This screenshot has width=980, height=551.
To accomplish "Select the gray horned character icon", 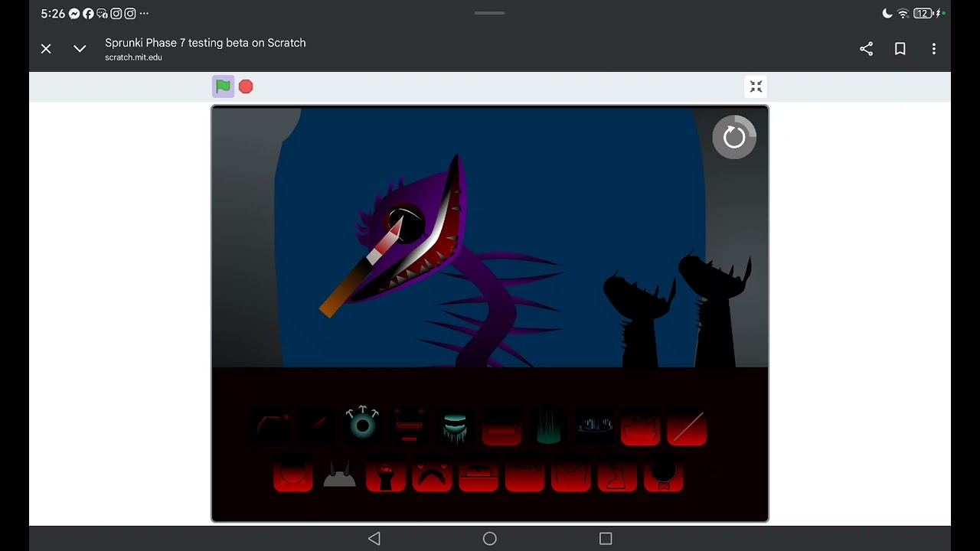I will tap(339, 474).
